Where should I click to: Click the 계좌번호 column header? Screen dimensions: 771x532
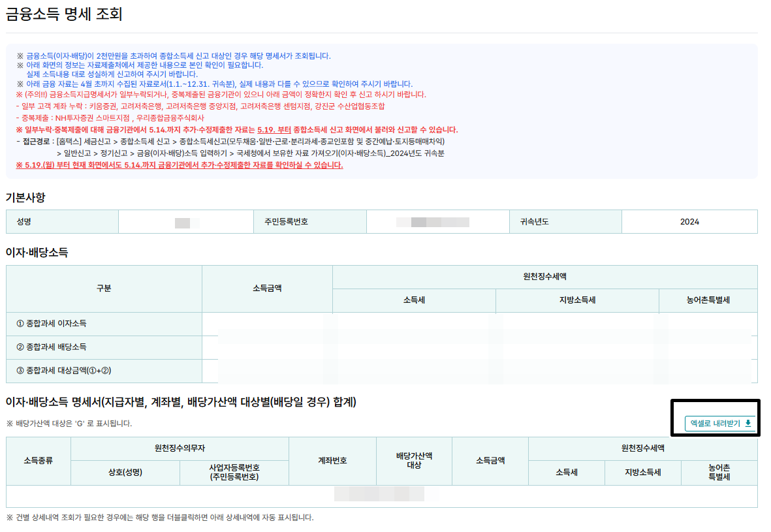[332, 461]
